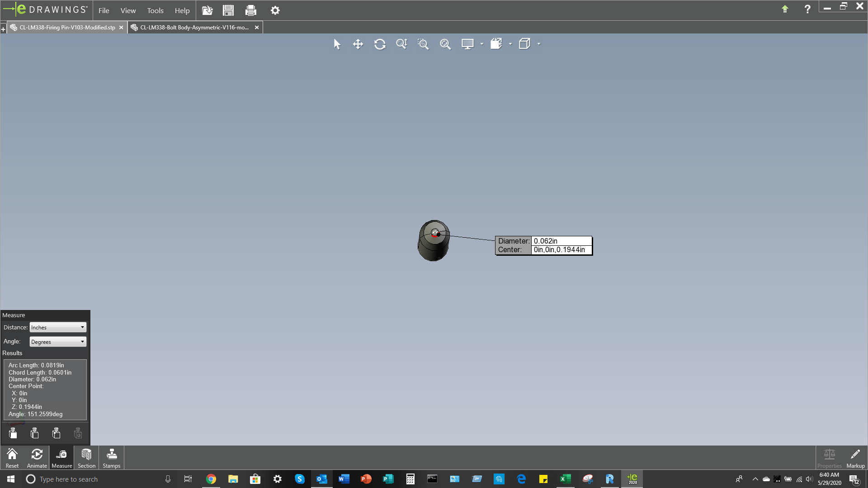
Task: Expand the view orientation dropdown arrow
Action: tap(539, 44)
